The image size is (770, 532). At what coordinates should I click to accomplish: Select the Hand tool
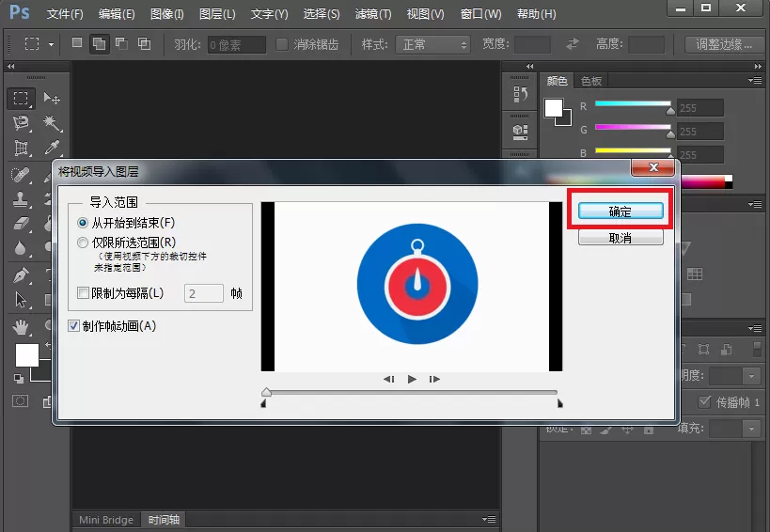tap(21, 326)
